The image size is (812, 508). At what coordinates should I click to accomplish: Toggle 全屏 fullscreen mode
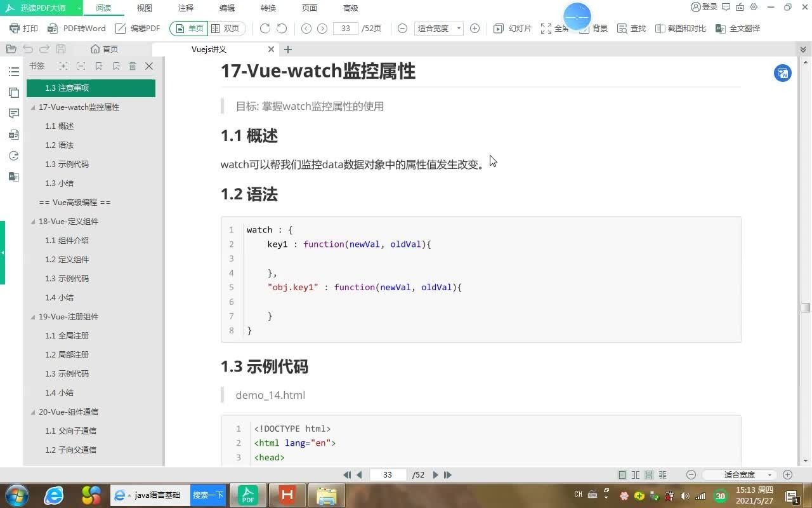coord(554,28)
